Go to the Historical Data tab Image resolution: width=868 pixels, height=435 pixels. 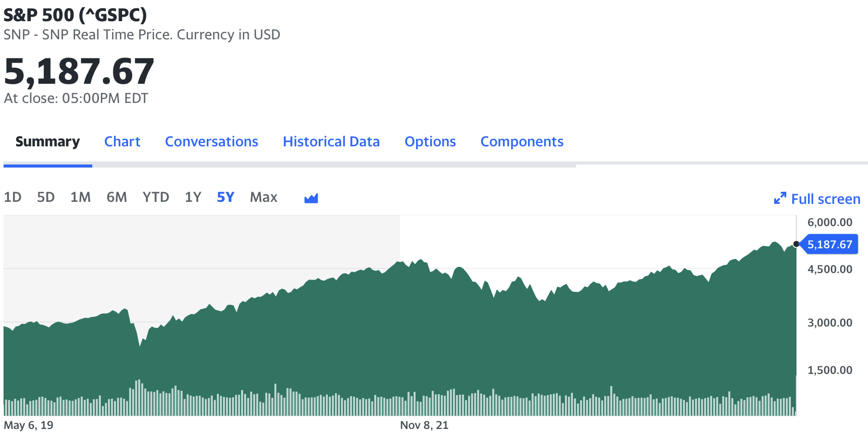click(x=331, y=142)
